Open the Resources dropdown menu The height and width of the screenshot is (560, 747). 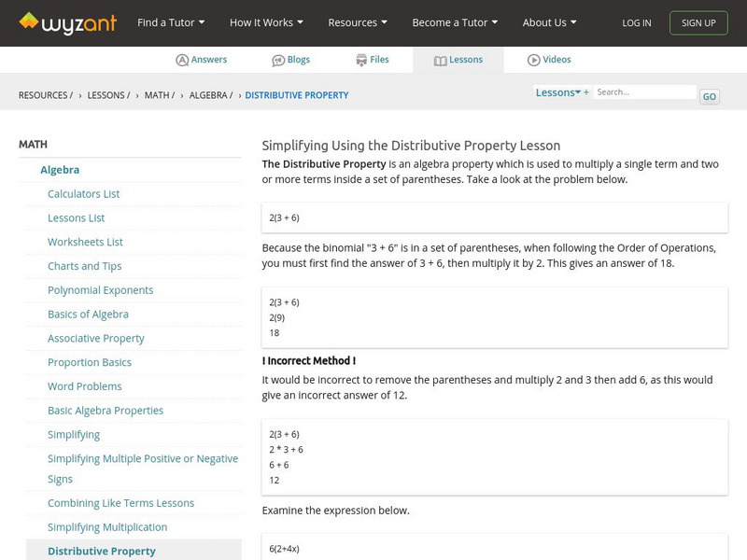coord(359,22)
